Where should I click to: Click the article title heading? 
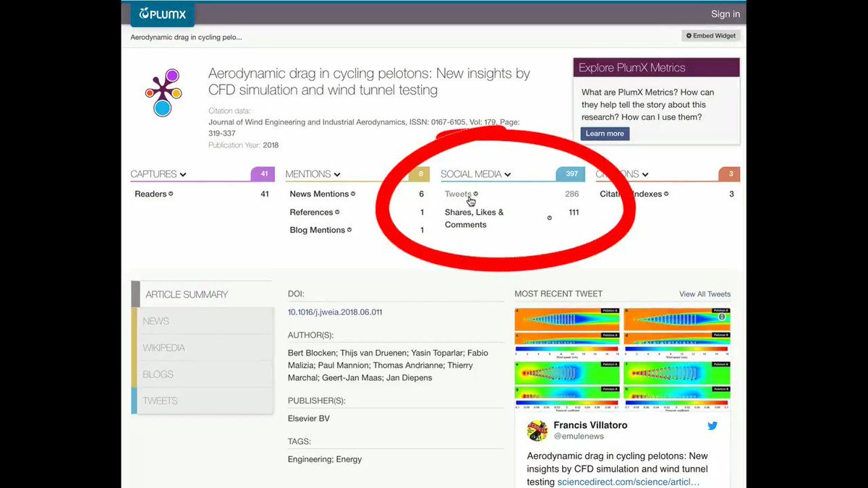pyautogui.click(x=369, y=82)
